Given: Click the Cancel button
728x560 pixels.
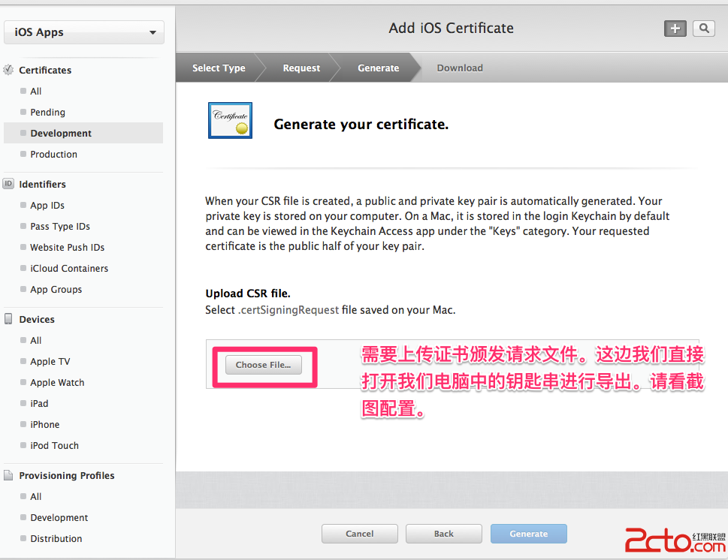Looking at the screenshot, I should point(359,534).
